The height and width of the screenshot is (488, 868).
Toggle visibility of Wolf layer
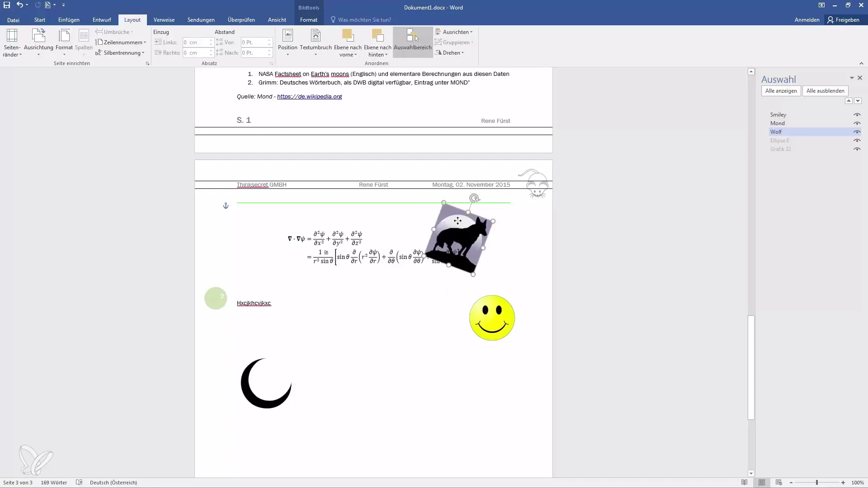(x=857, y=131)
